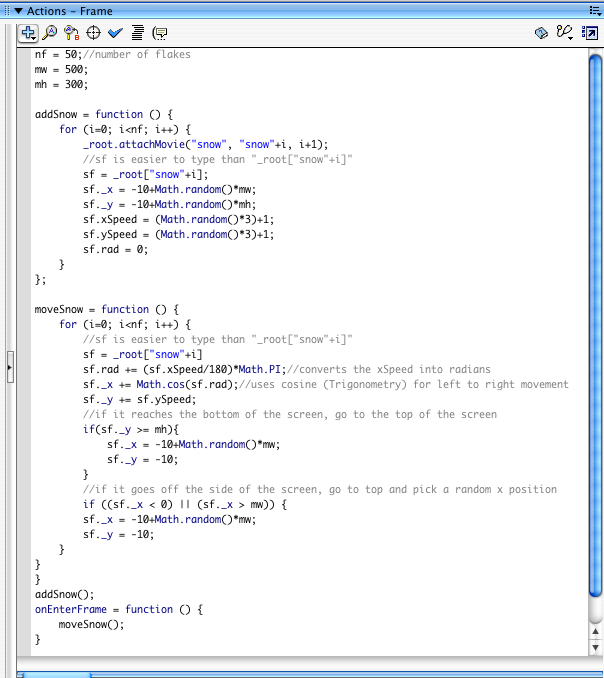Click the line 'mw = 500;'

coord(61,70)
